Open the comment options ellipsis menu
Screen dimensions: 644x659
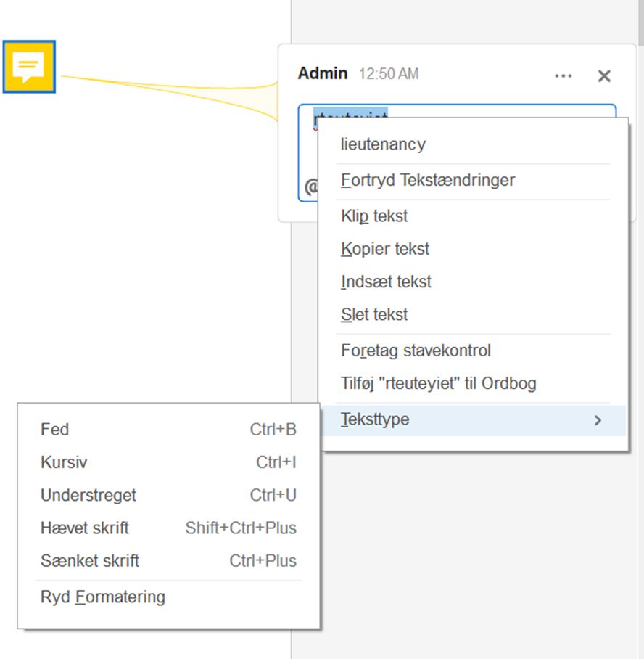click(x=563, y=75)
